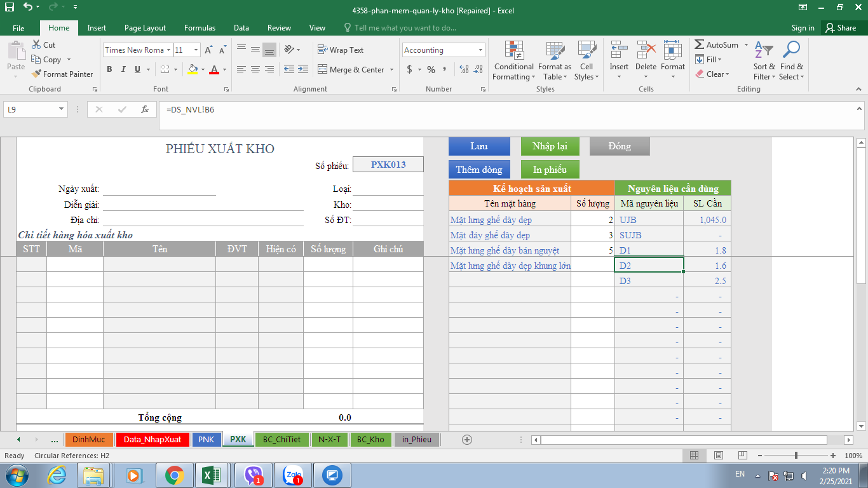Toggle Wrap Text for the cell

341,50
